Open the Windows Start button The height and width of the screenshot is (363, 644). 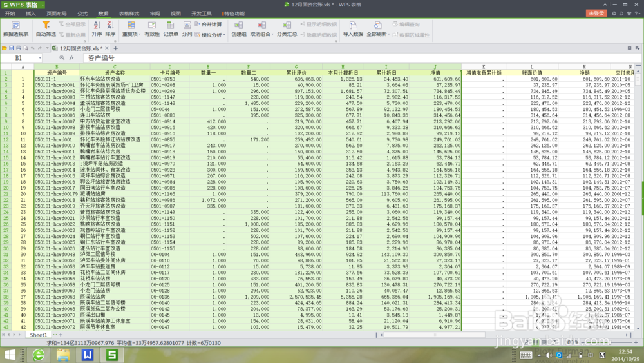(10, 355)
